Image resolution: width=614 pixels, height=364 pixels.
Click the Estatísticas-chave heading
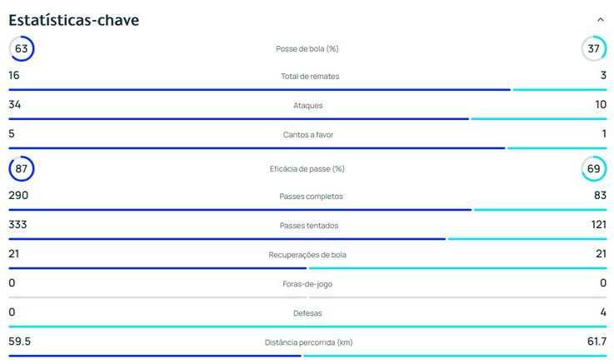(x=74, y=20)
